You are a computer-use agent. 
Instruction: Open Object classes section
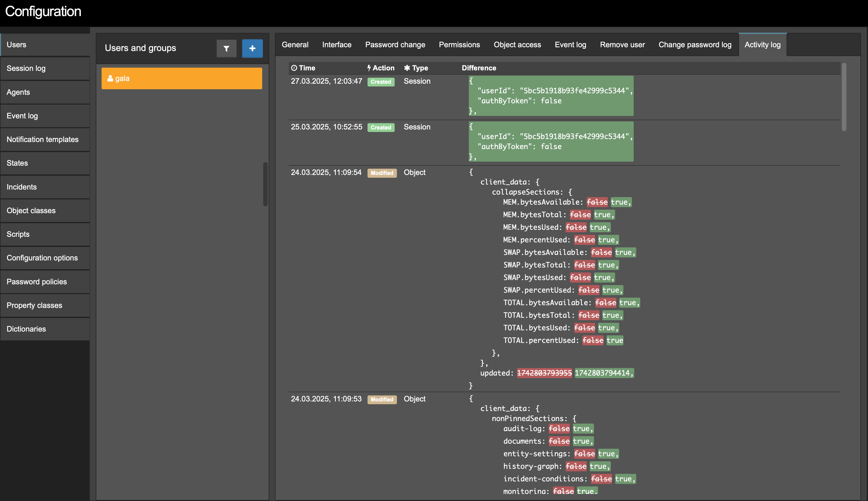pos(45,211)
